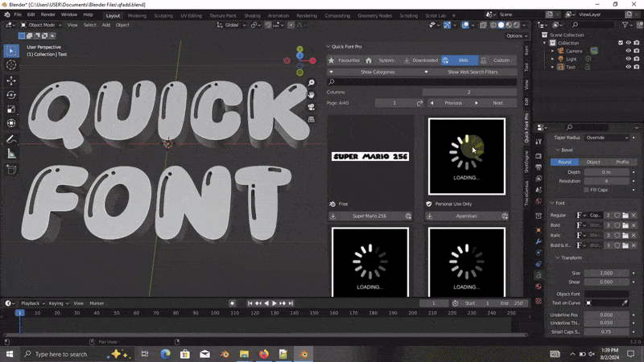Hide the Camera object in the outliner
Image resolution: width=644 pixels, height=362 pixels.
[628, 51]
